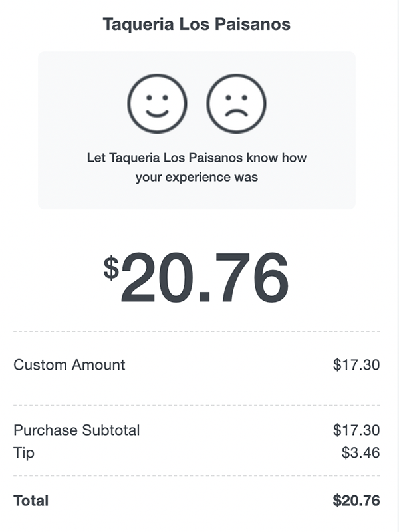The image size is (399, 532).
Task: Click the 'your experience was' text line
Action: [x=196, y=178]
